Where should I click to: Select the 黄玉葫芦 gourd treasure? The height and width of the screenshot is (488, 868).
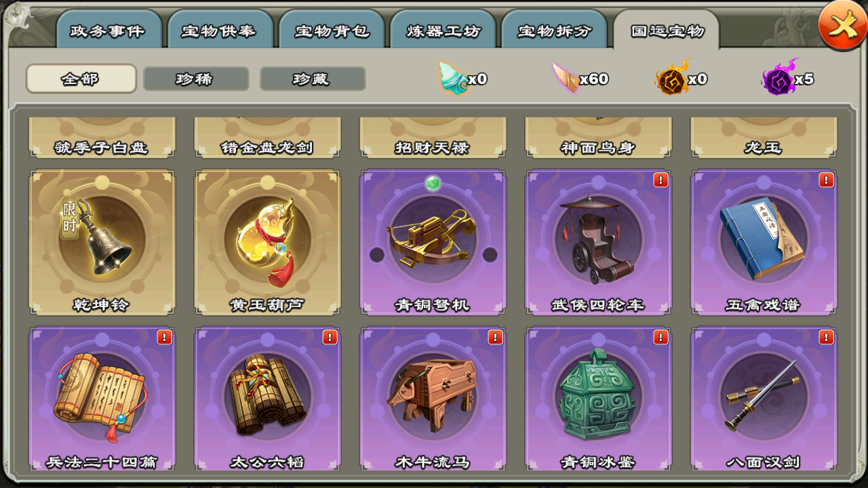(x=267, y=242)
